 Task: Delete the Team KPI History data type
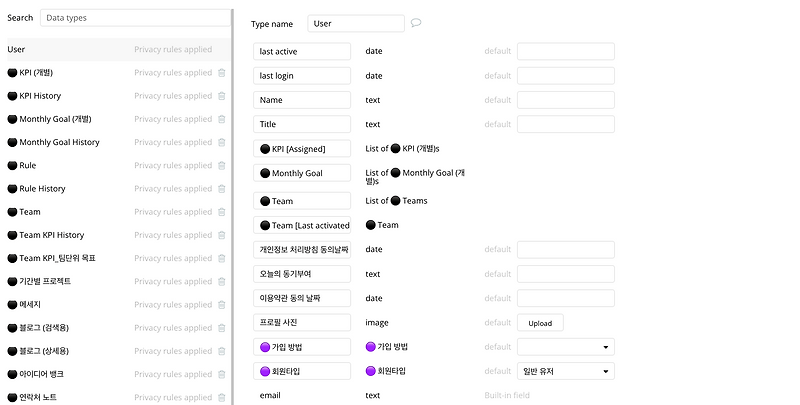(221, 235)
